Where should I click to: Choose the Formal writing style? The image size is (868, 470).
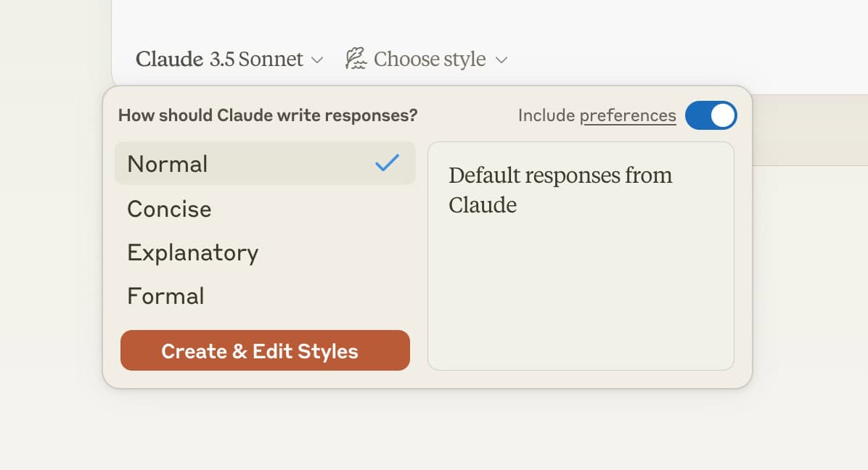tap(165, 296)
